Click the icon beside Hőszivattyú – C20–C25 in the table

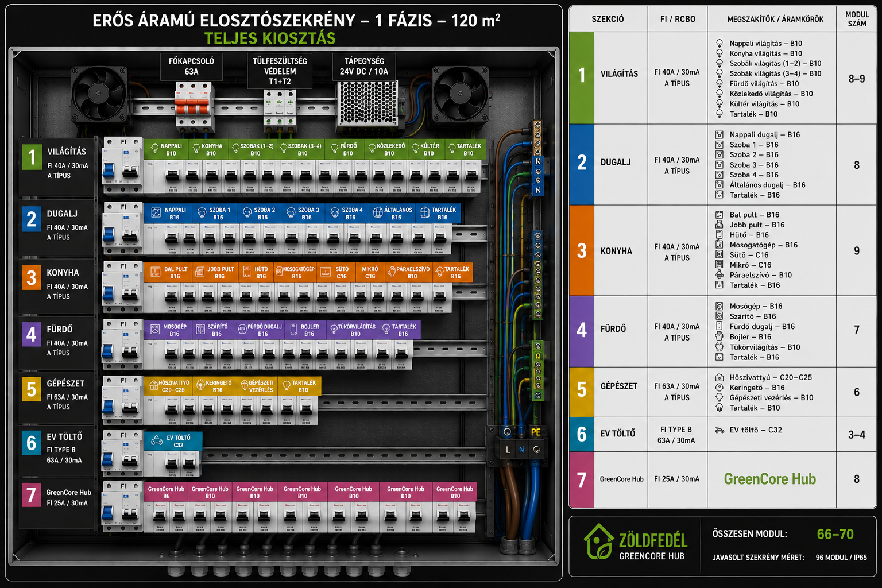pos(719,377)
